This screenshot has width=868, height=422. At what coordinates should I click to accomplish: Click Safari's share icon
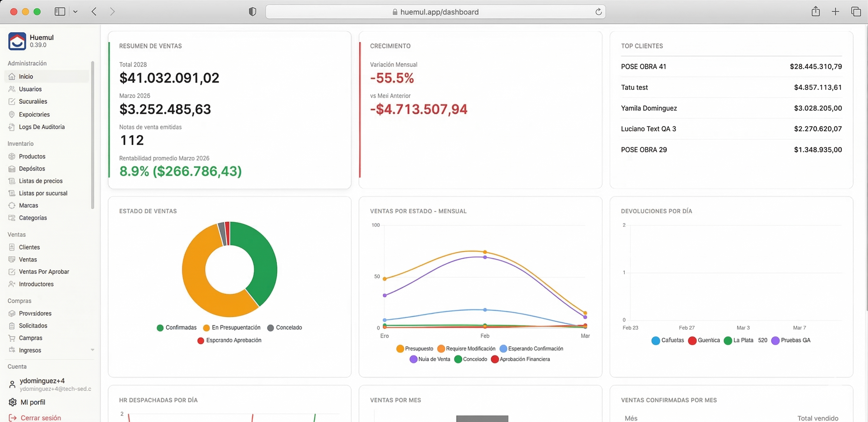point(815,11)
